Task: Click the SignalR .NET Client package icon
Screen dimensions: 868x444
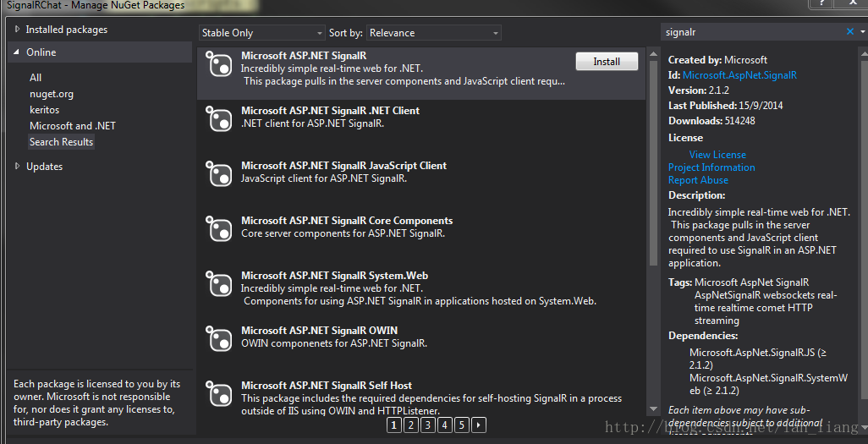Action: 218,118
